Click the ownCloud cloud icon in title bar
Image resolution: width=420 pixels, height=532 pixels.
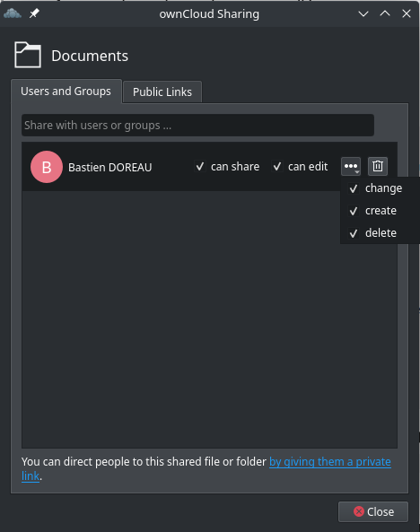coord(13,13)
